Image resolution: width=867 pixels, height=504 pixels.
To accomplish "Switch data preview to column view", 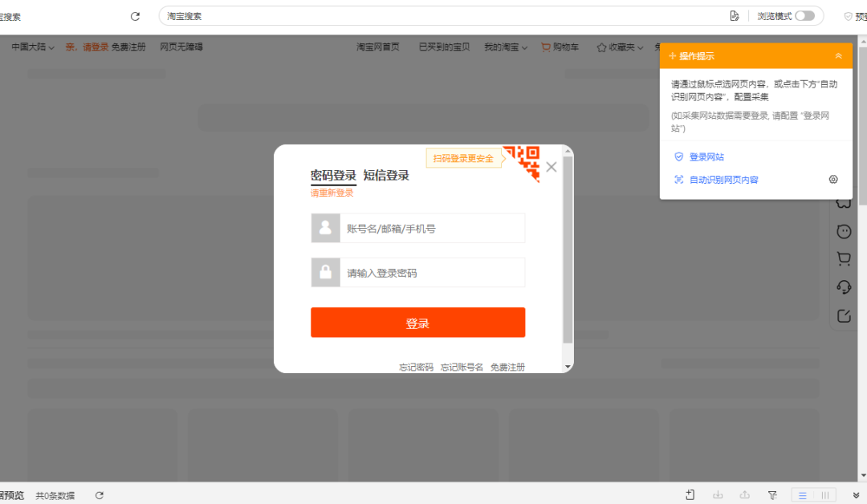I will pyautogui.click(x=824, y=495).
